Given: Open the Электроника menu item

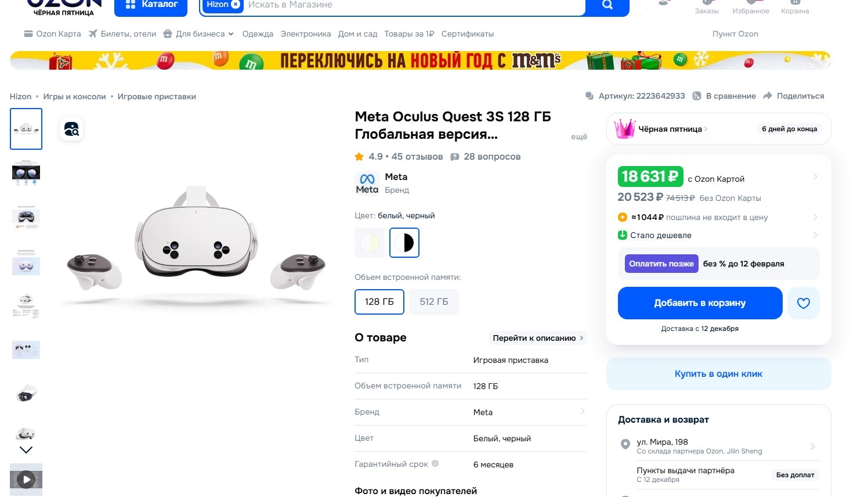Looking at the screenshot, I should pos(305,34).
